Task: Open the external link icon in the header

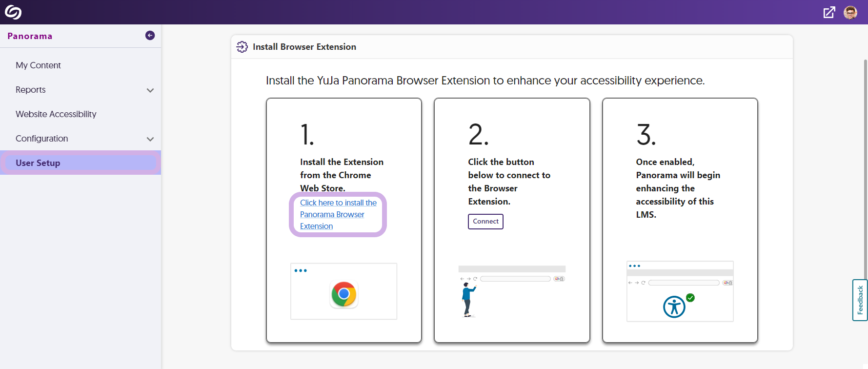Action: (829, 12)
